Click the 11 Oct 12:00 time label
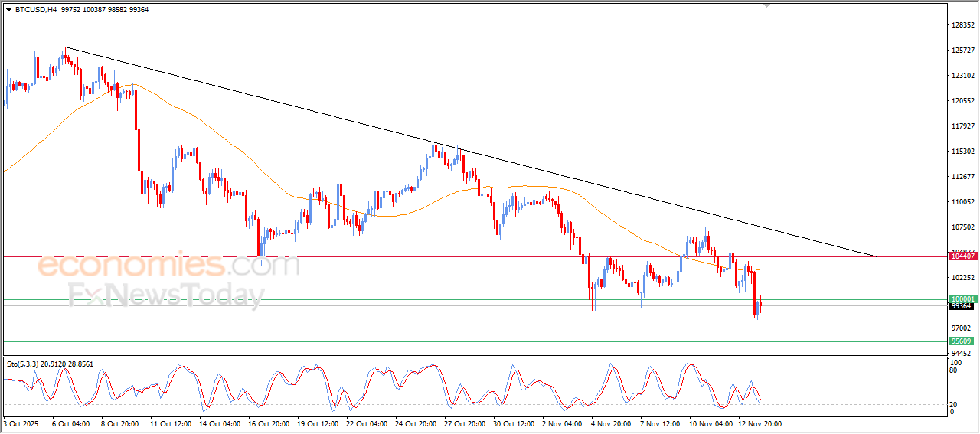 pos(170,423)
